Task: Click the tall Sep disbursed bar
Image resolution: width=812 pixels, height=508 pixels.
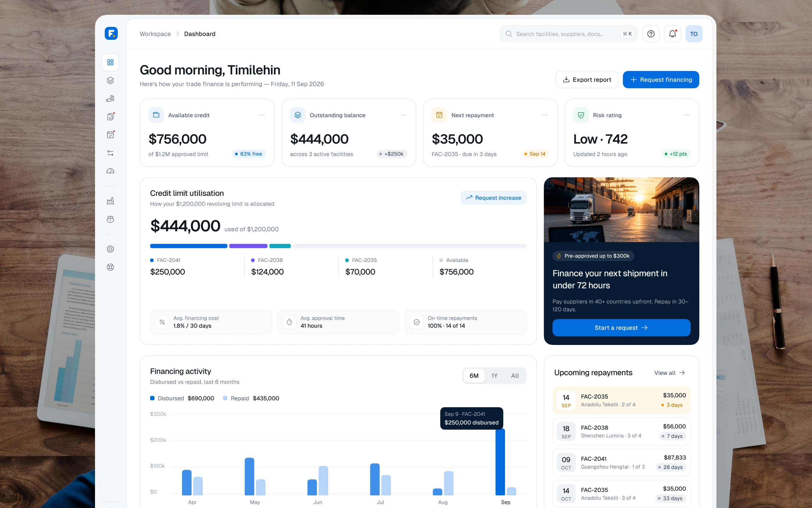Action: 500,462
